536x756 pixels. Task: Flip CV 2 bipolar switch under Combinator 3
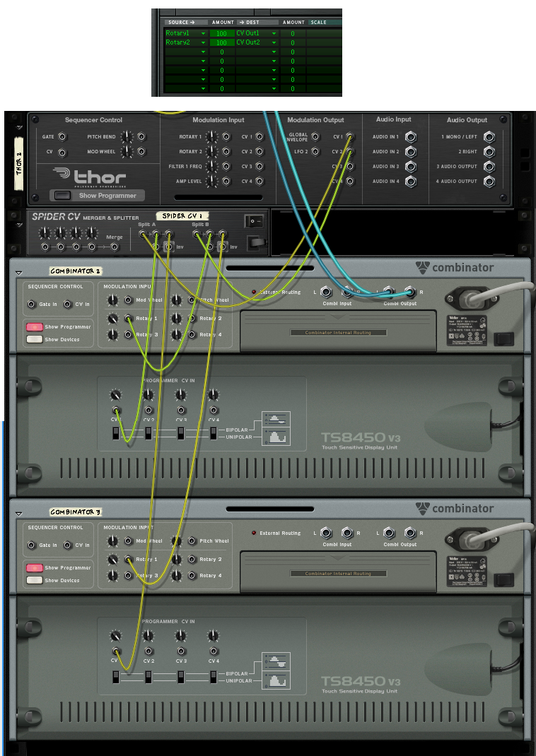coord(148,677)
